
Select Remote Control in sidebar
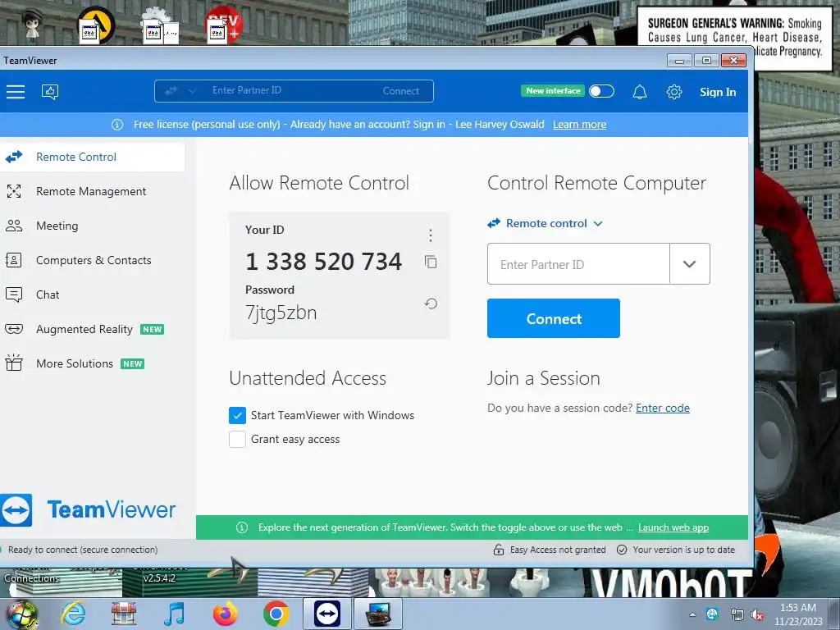click(92, 157)
